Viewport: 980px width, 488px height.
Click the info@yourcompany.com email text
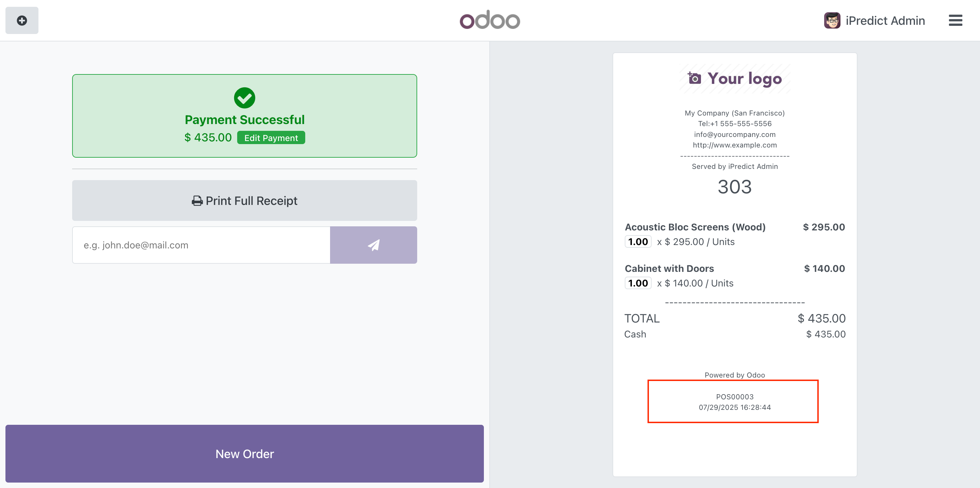(734, 135)
